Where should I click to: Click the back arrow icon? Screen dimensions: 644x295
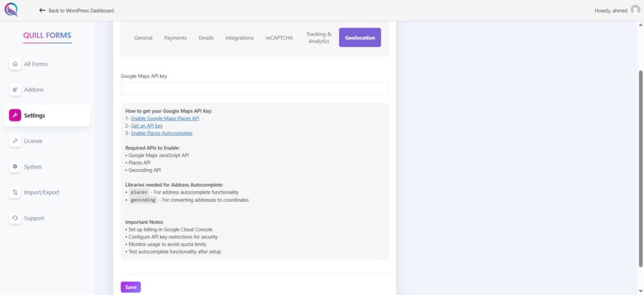(x=42, y=10)
